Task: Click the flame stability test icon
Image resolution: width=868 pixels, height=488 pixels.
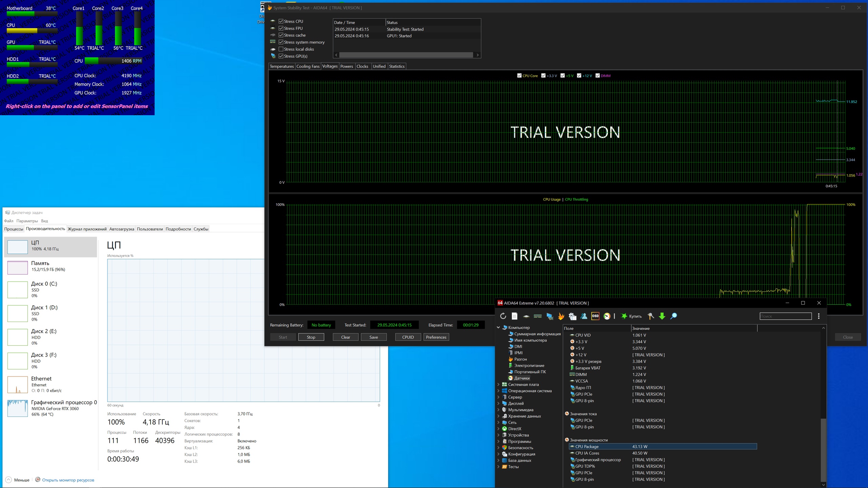Action: (561, 316)
